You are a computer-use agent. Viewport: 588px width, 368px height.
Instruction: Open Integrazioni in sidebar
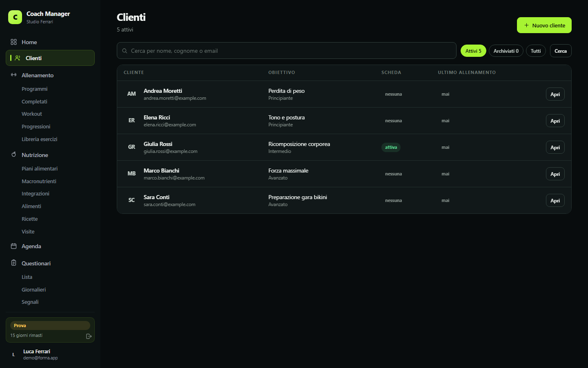tap(36, 193)
